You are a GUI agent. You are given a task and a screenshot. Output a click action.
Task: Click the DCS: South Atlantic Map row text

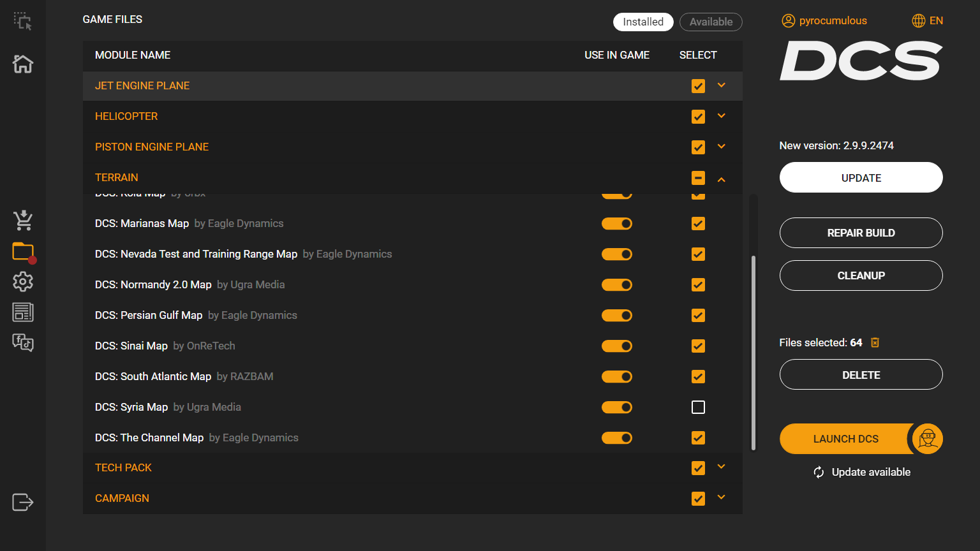153,376
